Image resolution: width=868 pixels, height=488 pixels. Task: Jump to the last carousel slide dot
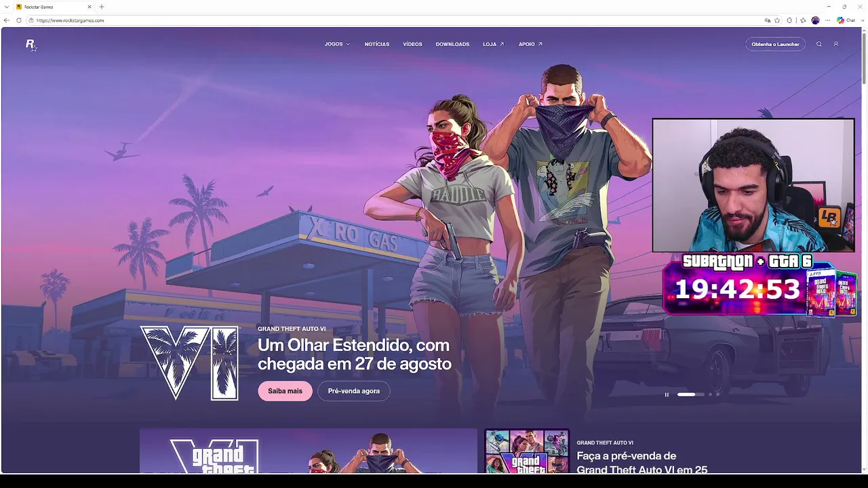[717, 394]
